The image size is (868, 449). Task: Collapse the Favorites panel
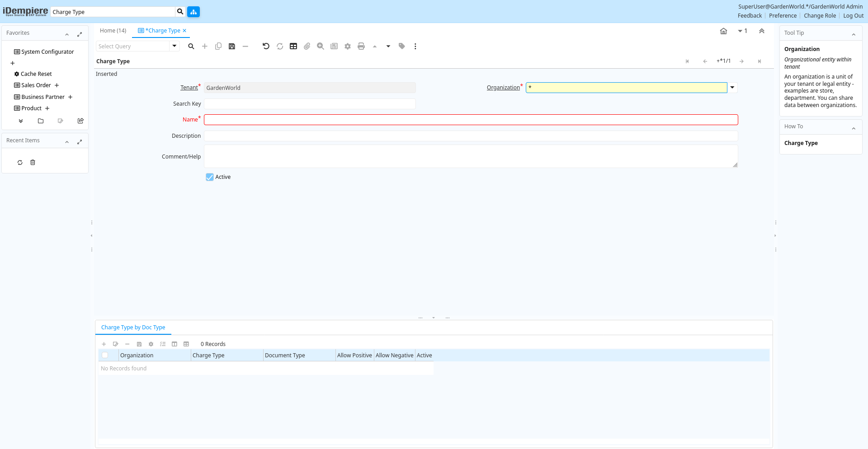click(x=67, y=34)
